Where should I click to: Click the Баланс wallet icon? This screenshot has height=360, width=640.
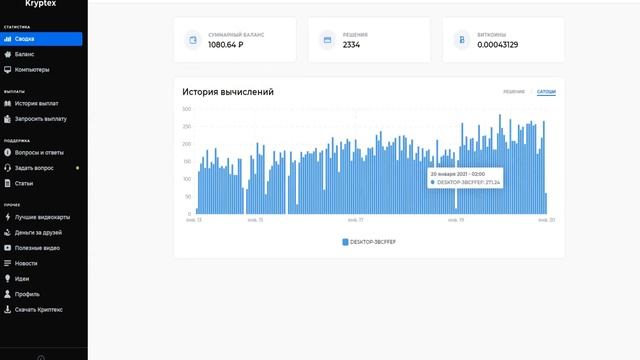point(7,54)
